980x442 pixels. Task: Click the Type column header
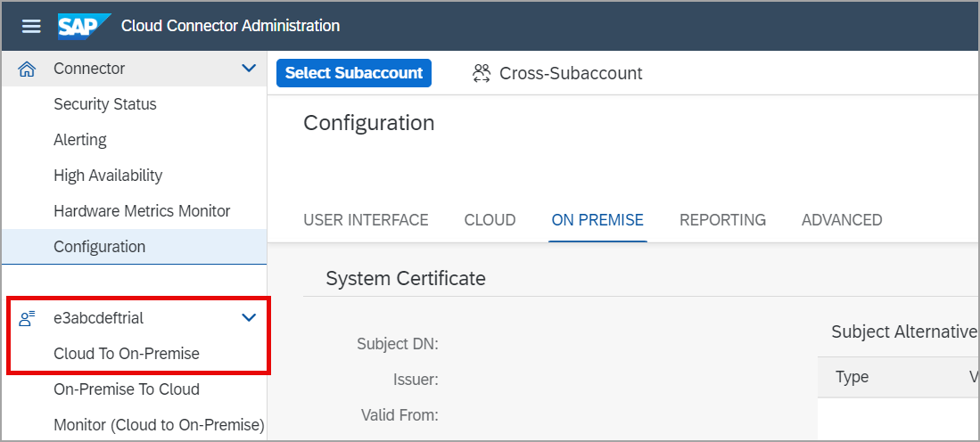coord(852,376)
